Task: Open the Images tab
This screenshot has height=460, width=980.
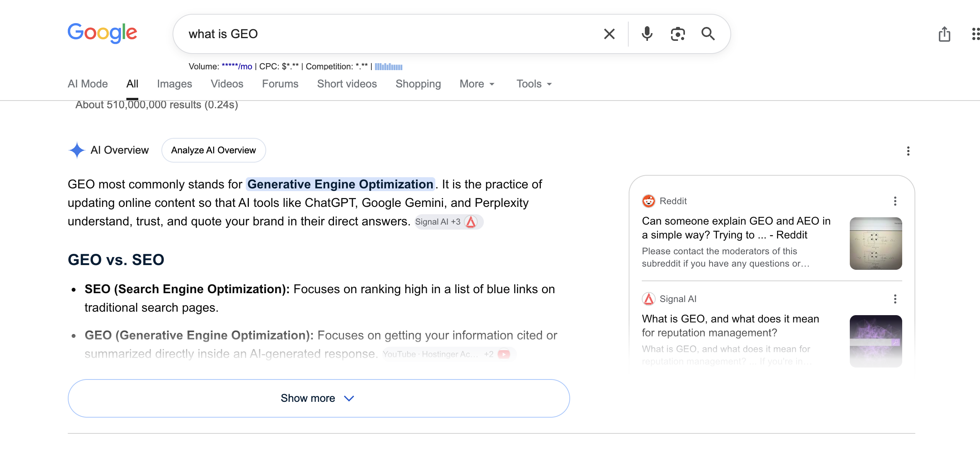Action: tap(175, 84)
